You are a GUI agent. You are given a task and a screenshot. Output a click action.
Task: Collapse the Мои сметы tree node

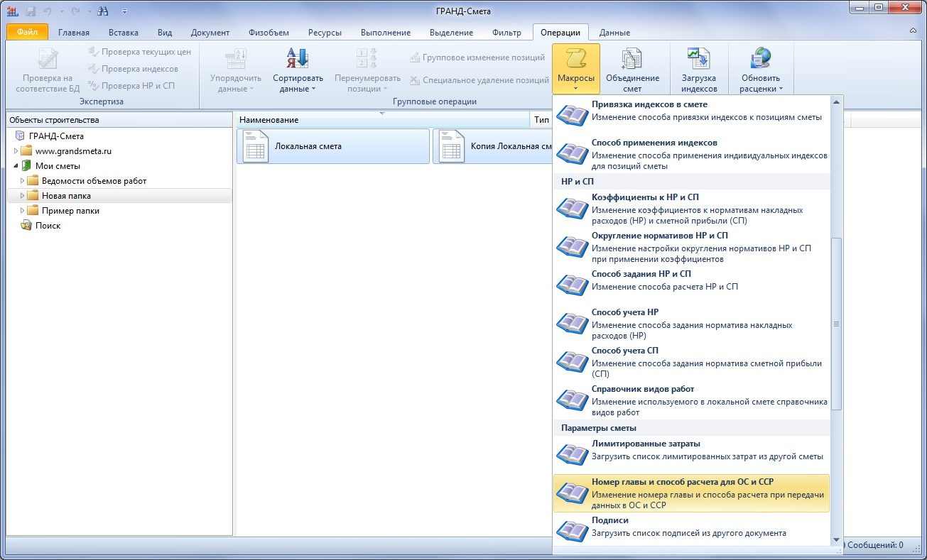(15, 166)
